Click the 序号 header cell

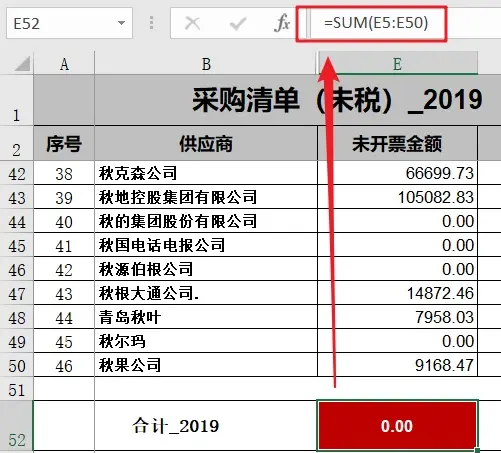click(64, 144)
